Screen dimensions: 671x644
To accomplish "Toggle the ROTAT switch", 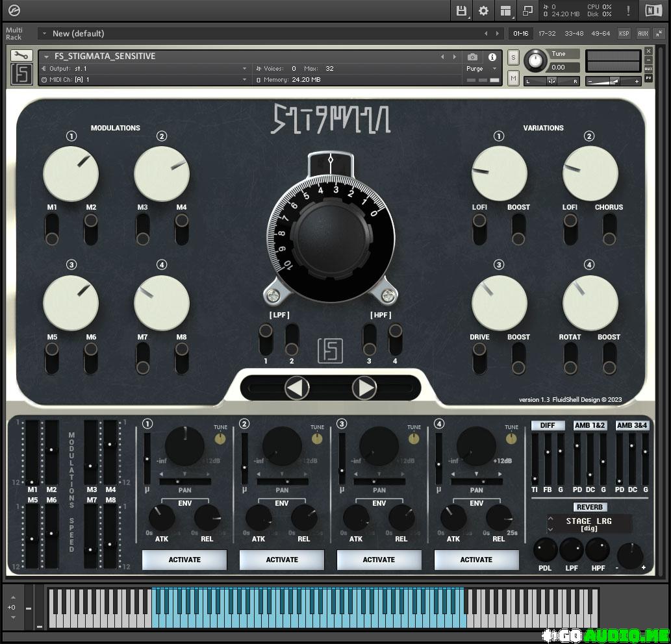I will click(x=570, y=358).
